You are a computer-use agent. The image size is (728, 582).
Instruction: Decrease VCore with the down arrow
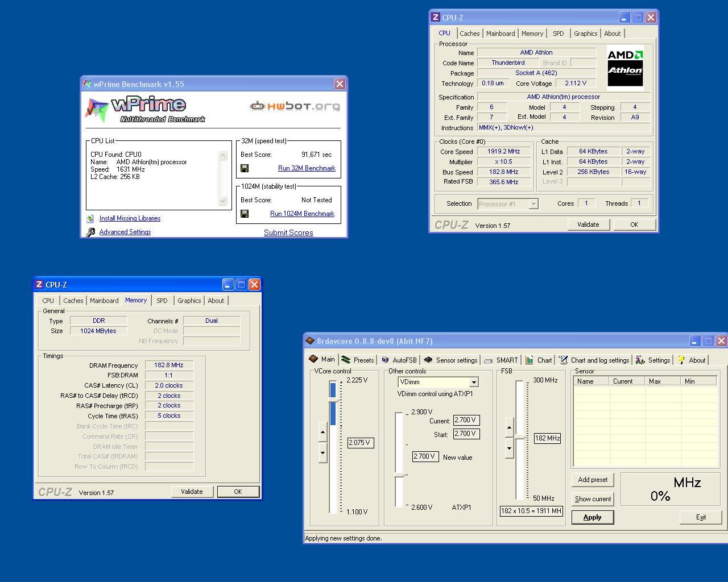[322, 453]
